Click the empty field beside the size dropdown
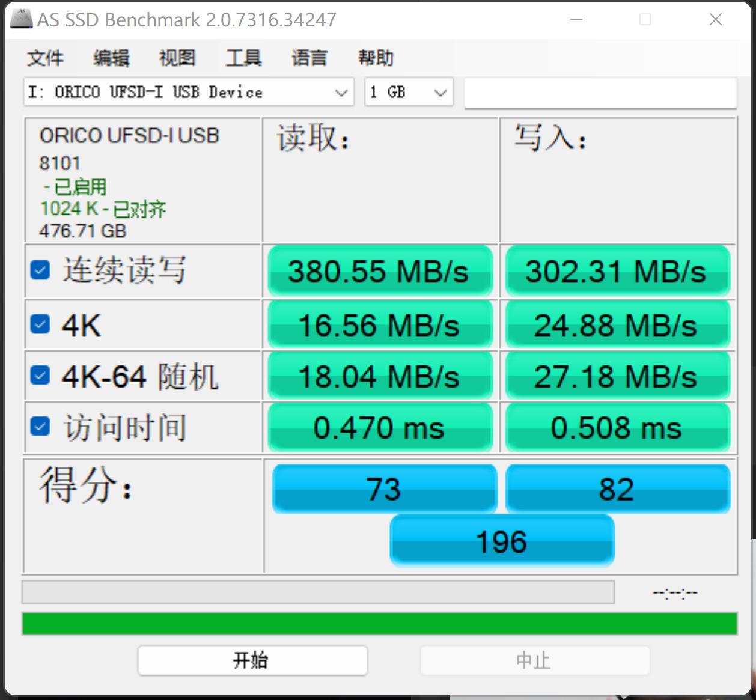756x700 pixels. pos(599,92)
